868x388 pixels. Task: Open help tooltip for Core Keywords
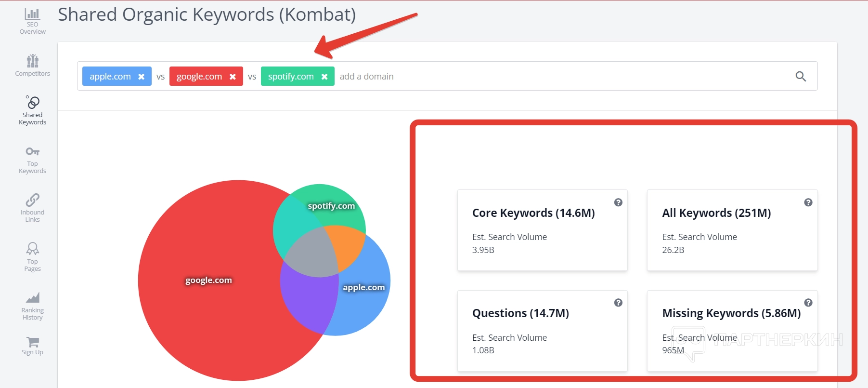point(618,202)
